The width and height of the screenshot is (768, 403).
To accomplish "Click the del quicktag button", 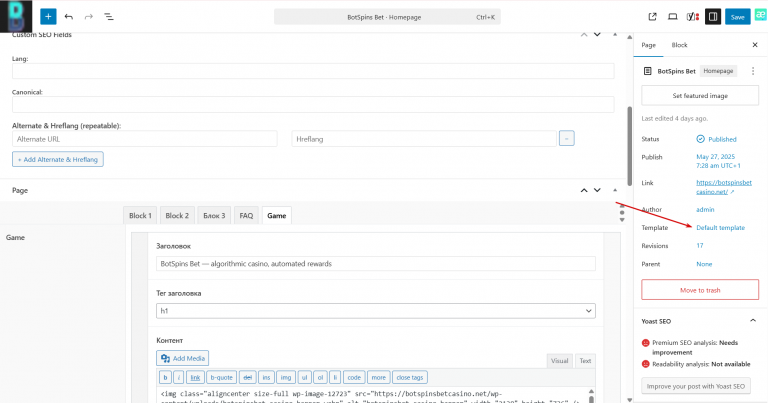I will point(247,378).
